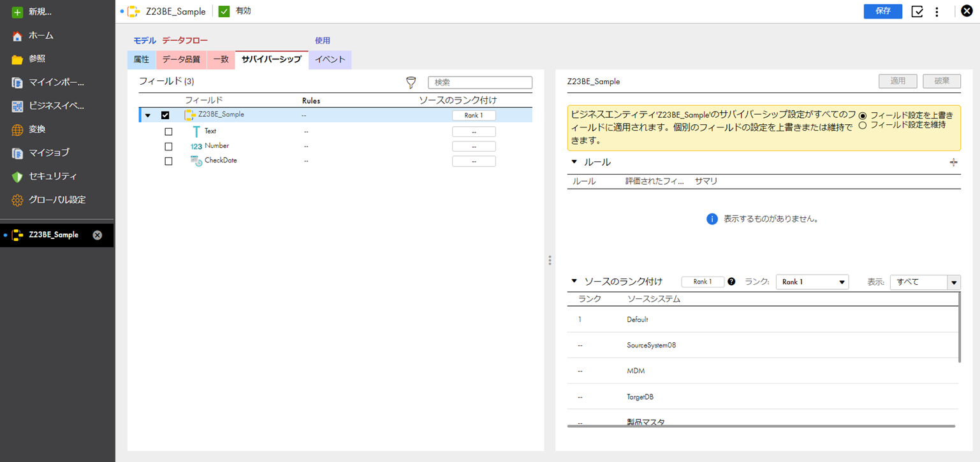Open rank selector for Number row
980x462 pixels.
[x=474, y=147]
